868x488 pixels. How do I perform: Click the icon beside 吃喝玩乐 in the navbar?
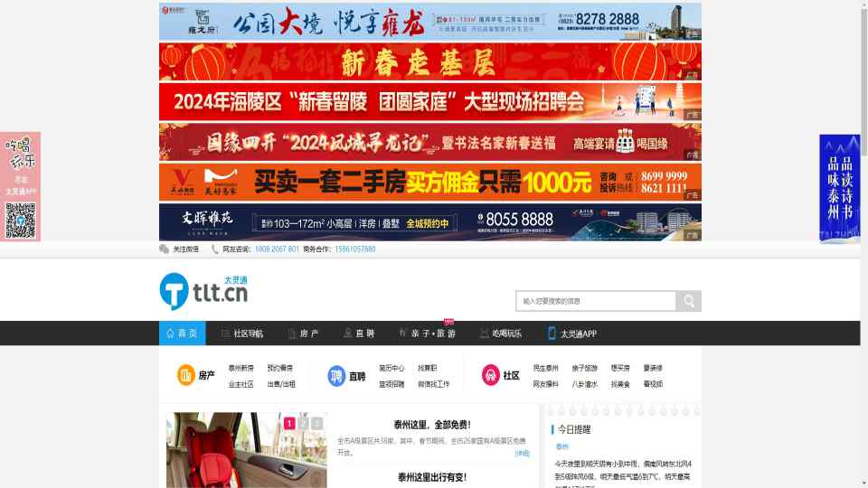click(485, 333)
